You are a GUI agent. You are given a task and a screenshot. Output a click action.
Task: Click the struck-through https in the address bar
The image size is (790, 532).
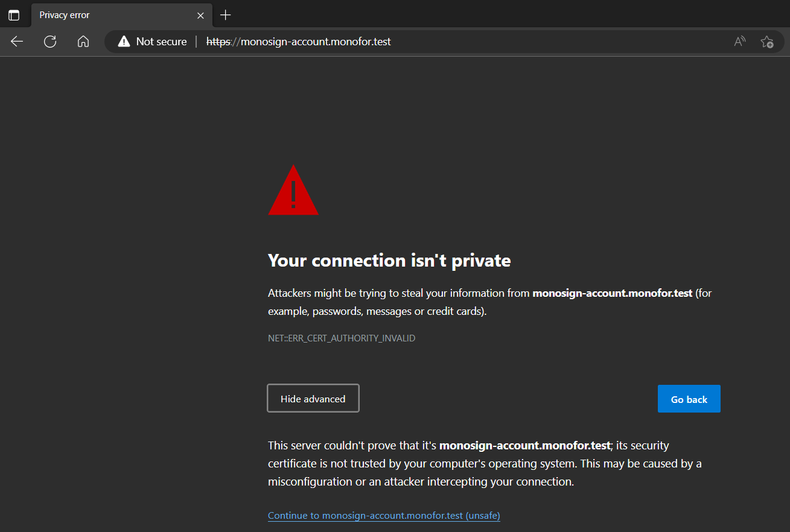coord(218,42)
